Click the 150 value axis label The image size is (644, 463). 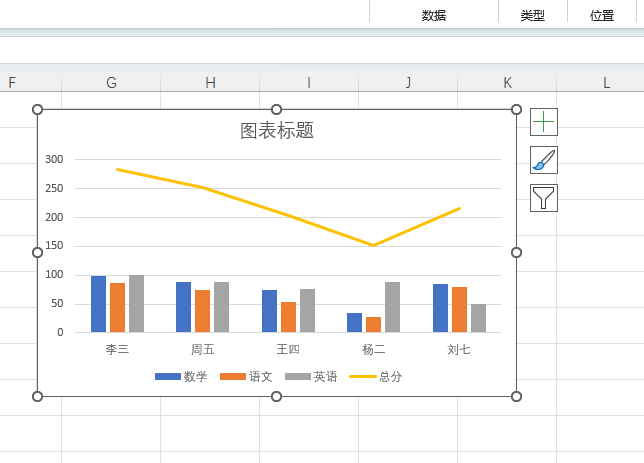pyautogui.click(x=54, y=245)
